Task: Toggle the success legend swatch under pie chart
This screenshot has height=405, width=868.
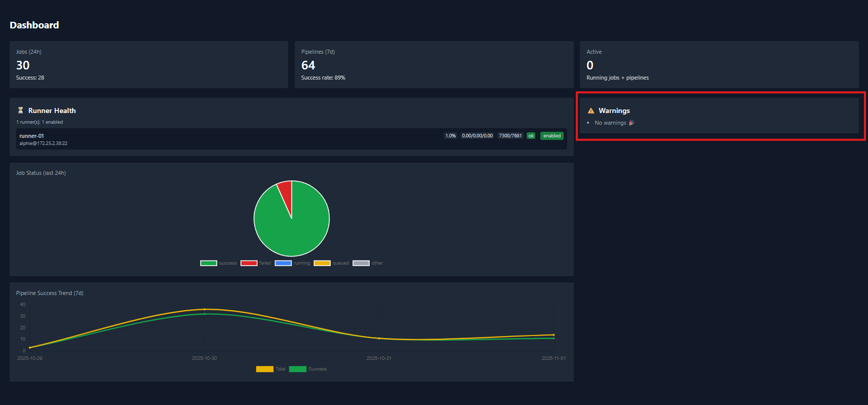Action: (209, 263)
